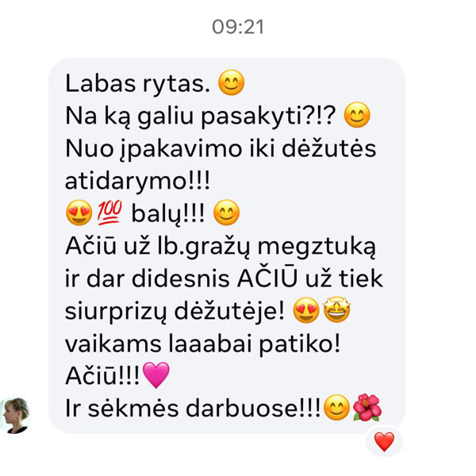Click the text 'Labas rytas.'

(137, 83)
